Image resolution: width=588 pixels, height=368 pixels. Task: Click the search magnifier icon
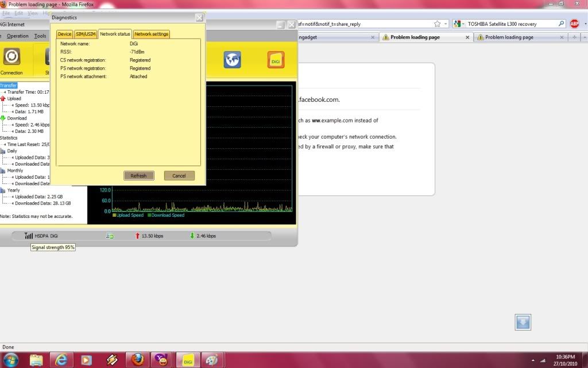(x=561, y=24)
